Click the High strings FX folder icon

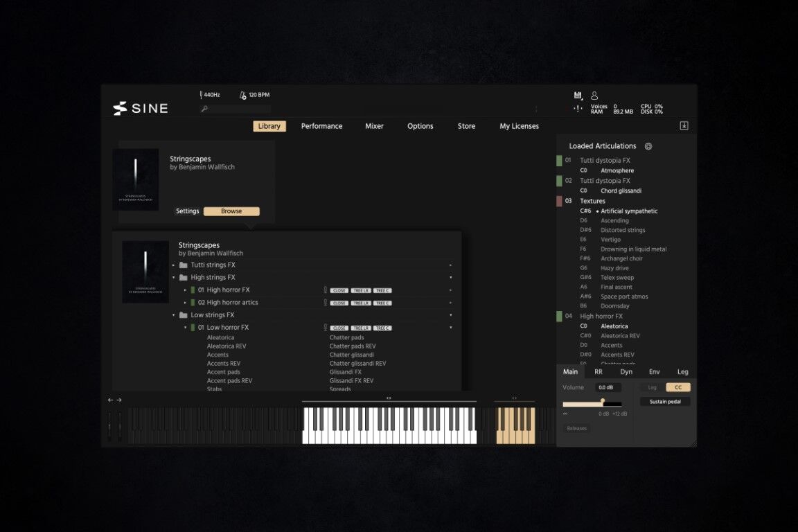(x=184, y=278)
